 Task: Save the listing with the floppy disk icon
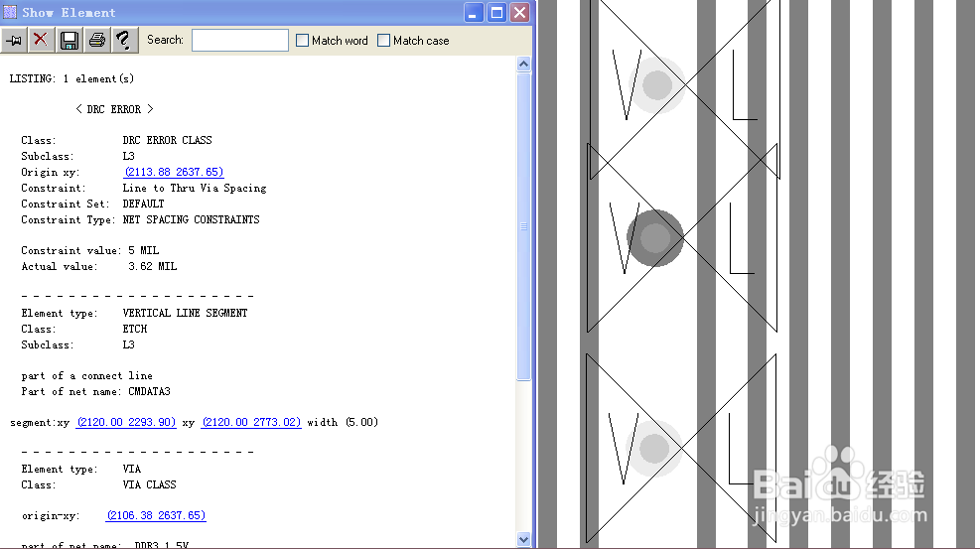point(70,40)
